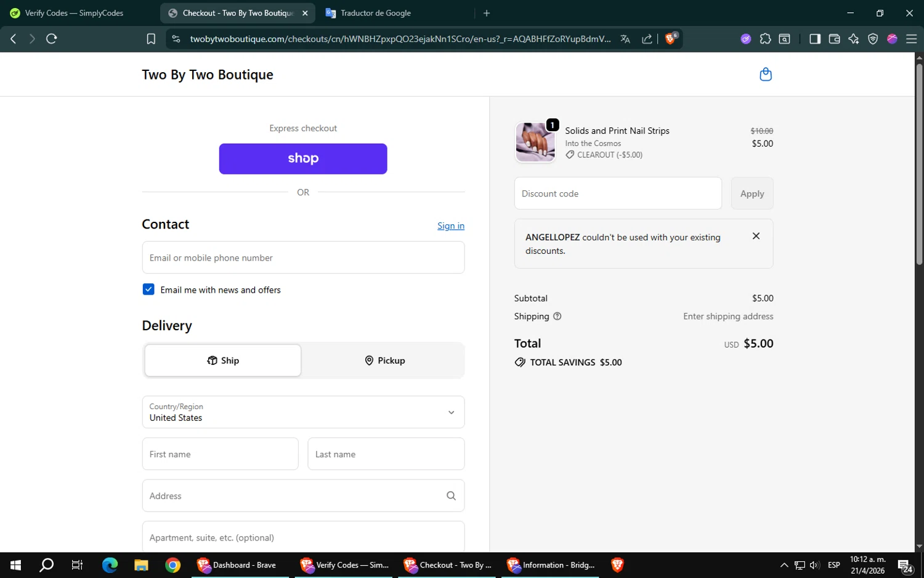Open Verify Codes — Sim... taskbar window
The height and width of the screenshot is (578, 924).
coord(344,565)
